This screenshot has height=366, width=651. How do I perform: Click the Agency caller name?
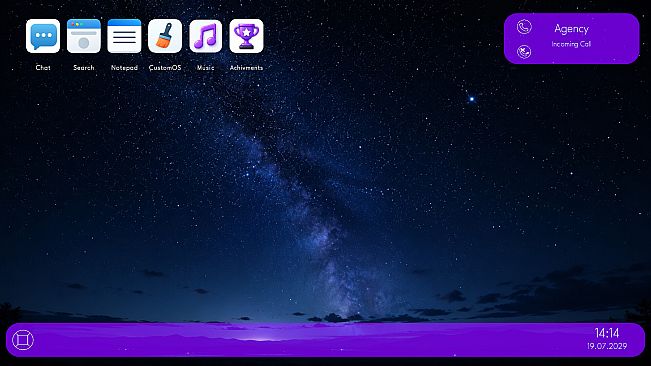(571, 29)
